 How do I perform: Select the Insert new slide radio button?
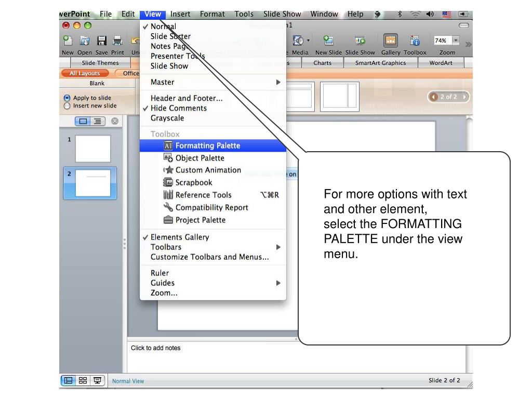pos(67,106)
